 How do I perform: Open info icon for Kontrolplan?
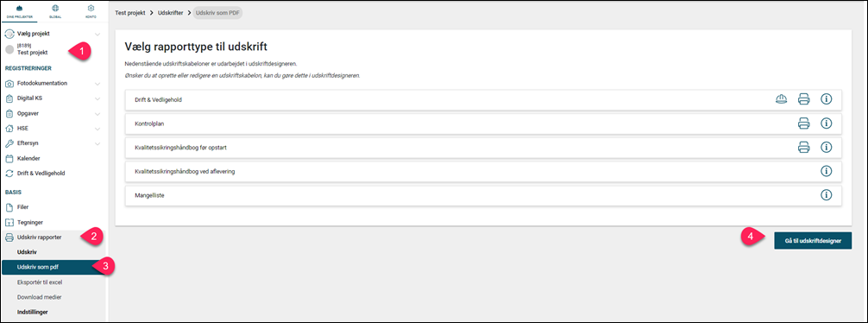pyautogui.click(x=827, y=123)
